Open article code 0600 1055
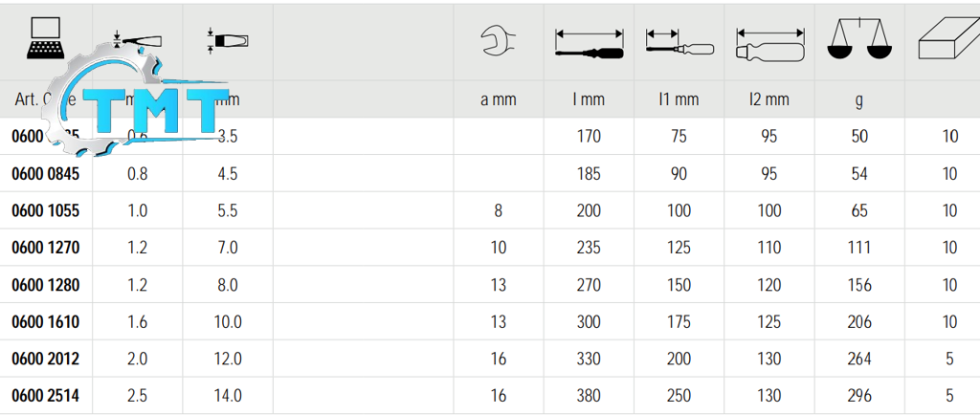The width and height of the screenshot is (980, 415). [45, 211]
